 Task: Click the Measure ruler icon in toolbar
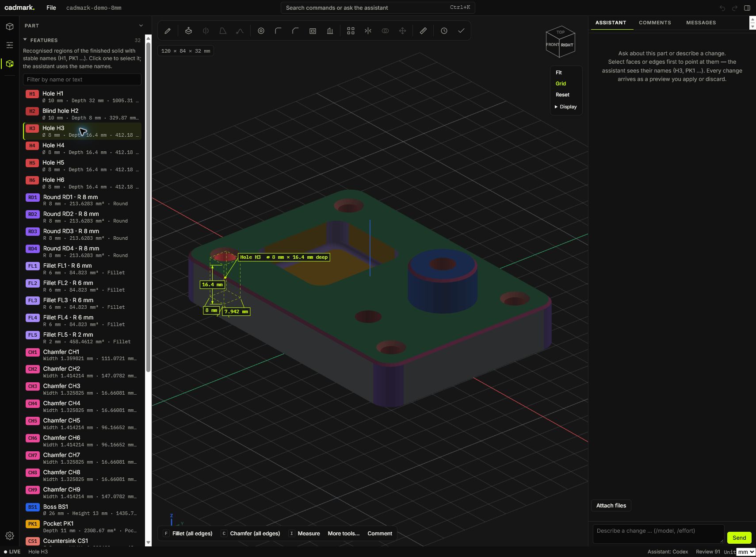pyautogui.click(x=423, y=31)
